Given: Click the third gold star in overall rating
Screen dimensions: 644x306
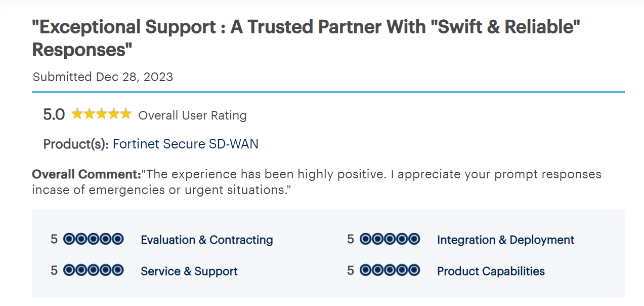Looking at the screenshot, I should (x=101, y=114).
